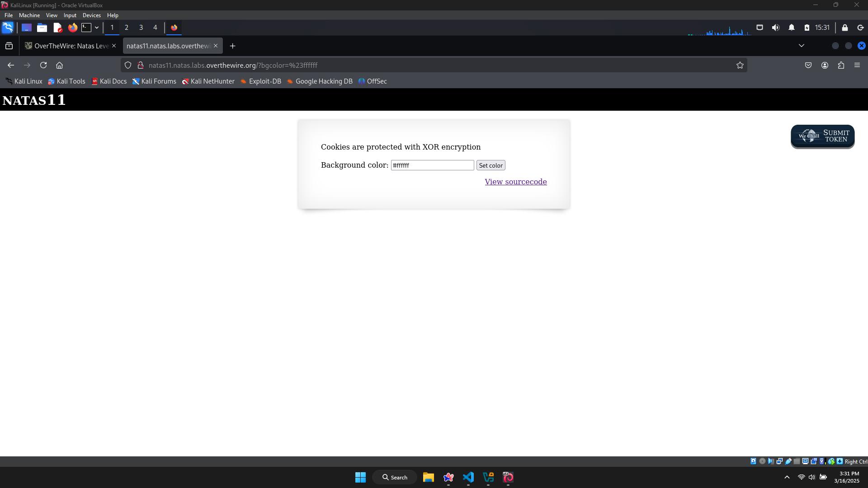Switch to workspace 3
The width and height of the screenshot is (868, 488).
141,28
